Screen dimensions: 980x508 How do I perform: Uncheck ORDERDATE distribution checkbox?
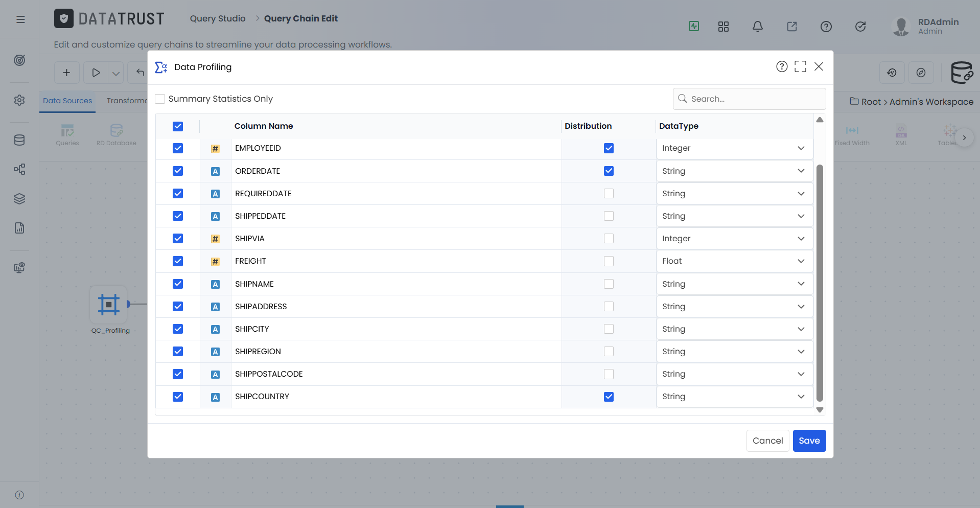(x=609, y=171)
